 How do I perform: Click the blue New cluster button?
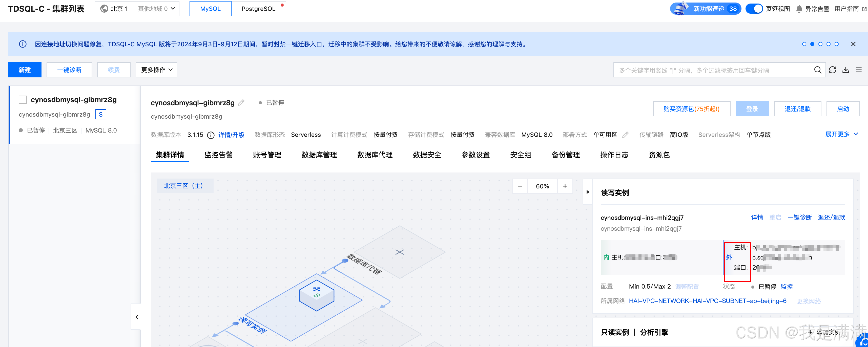coord(25,70)
